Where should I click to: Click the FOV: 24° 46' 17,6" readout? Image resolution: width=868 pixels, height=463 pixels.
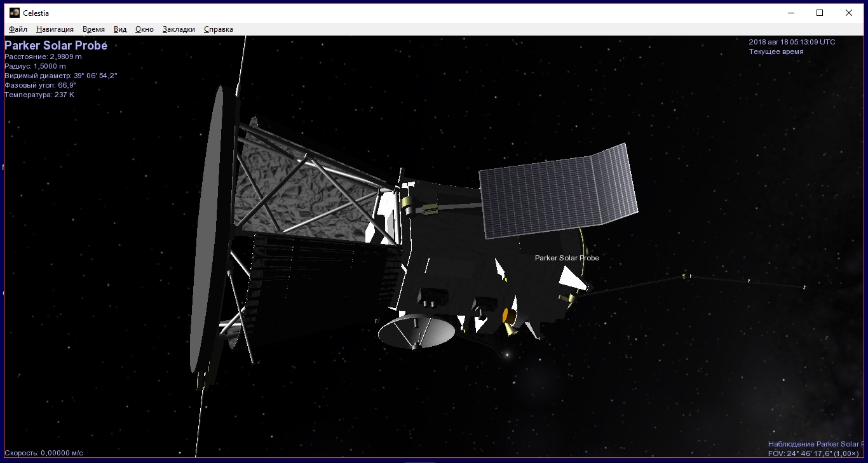813,453
